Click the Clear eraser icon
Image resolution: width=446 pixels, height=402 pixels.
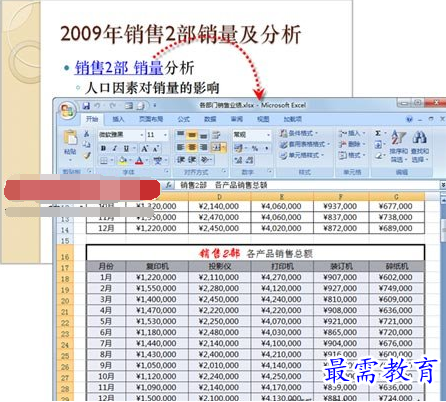tap(378, 155)
